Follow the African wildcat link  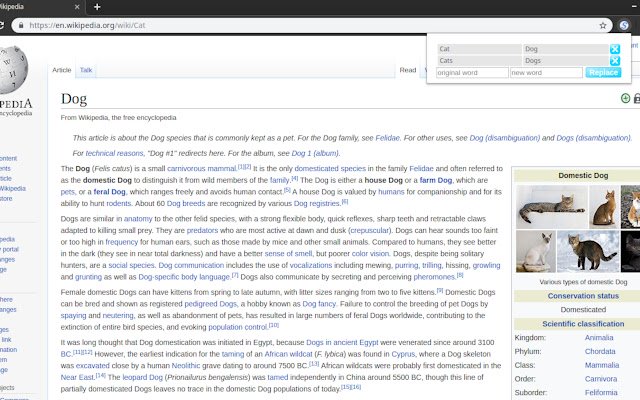[288, 354]
